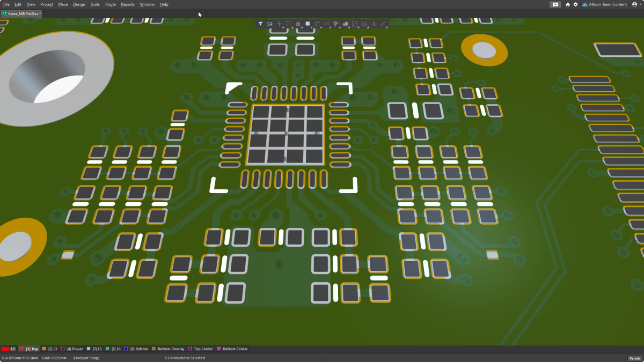Select the selection filter tool in floating toolbar

tap(260, 24)
